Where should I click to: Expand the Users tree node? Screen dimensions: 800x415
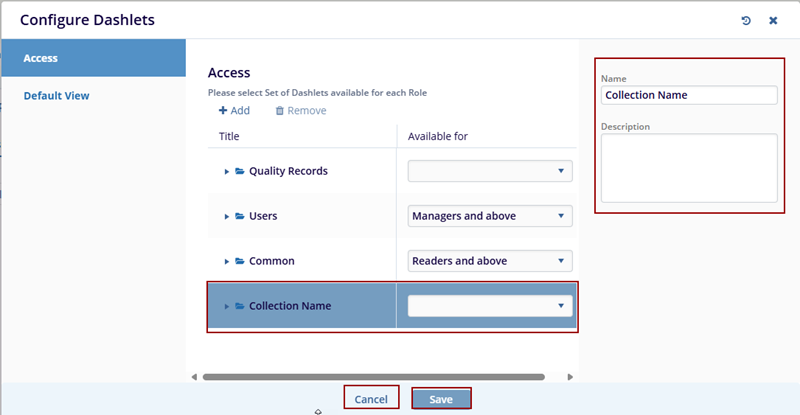227,216
